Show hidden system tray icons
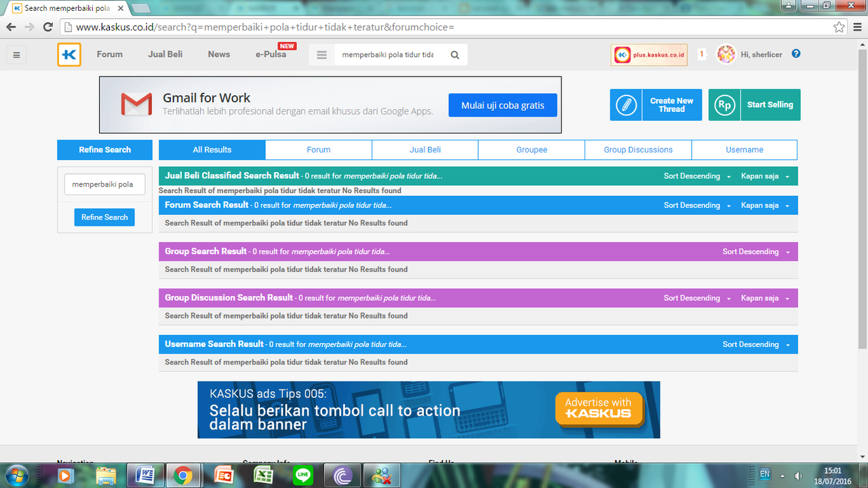 click(x=782, y=475)
